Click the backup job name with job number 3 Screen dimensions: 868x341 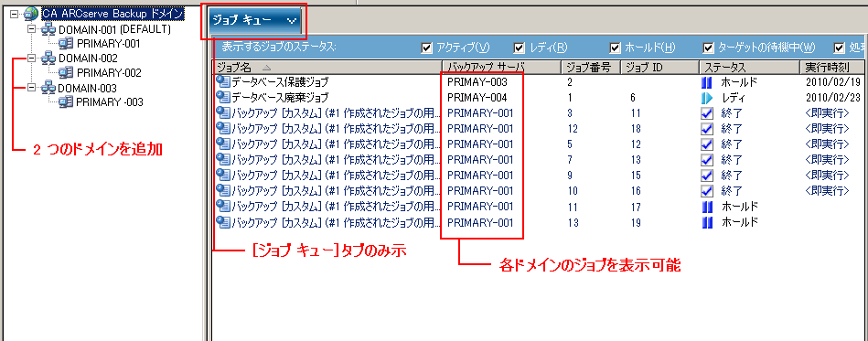click(336, 113)
